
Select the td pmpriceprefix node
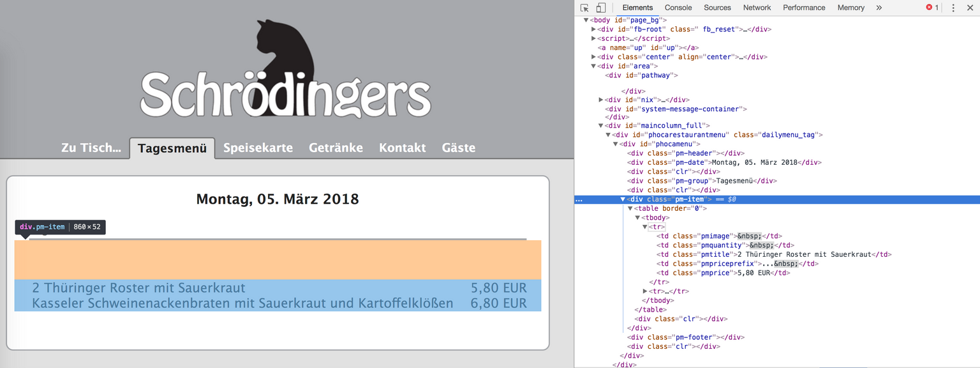click(x=737, y=263)
